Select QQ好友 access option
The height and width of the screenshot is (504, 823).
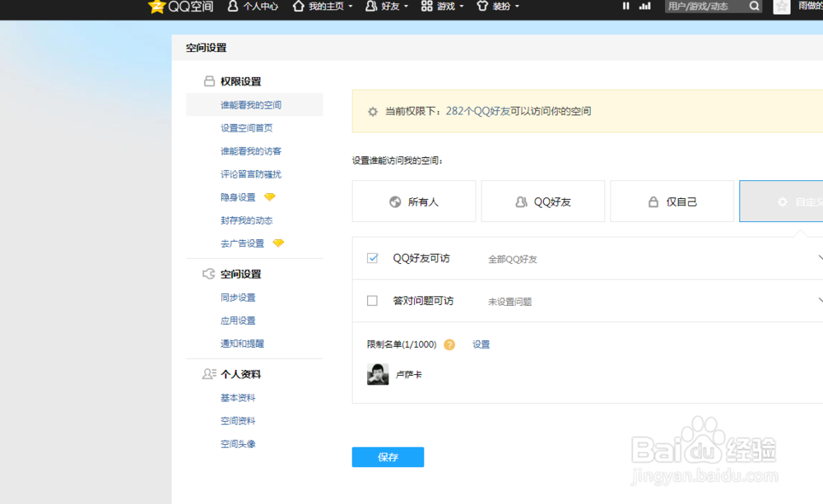(542, 201)
